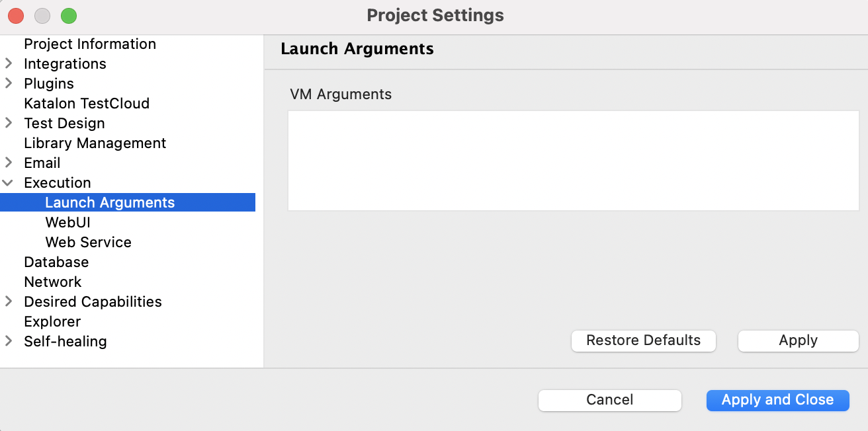Cancel the Project Settings dialog
Viewport: 868px width, 431px height.
[x=610, y=400]
